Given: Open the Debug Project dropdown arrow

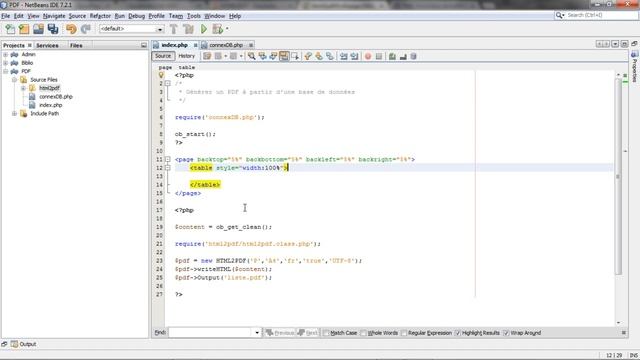Looking at the screenshot, I should tap(227, 29).
